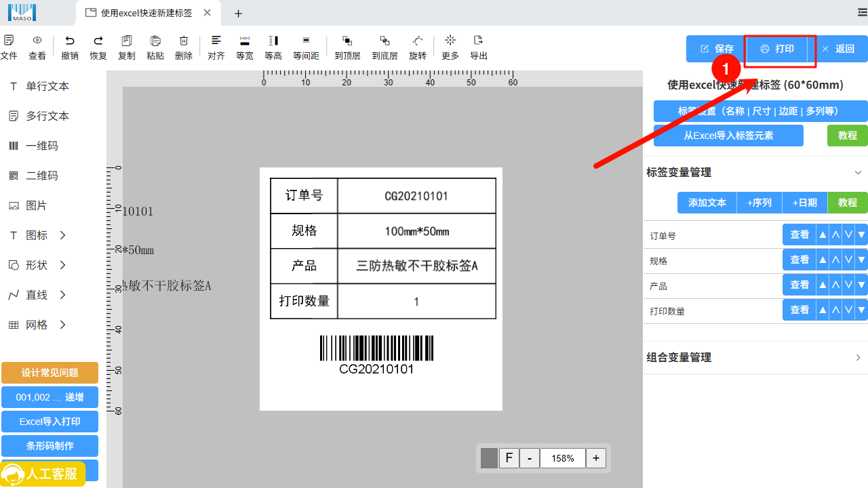Open 教程 tutorial in variable management
This screenshot has height=488, width=868.
(848, 203)
